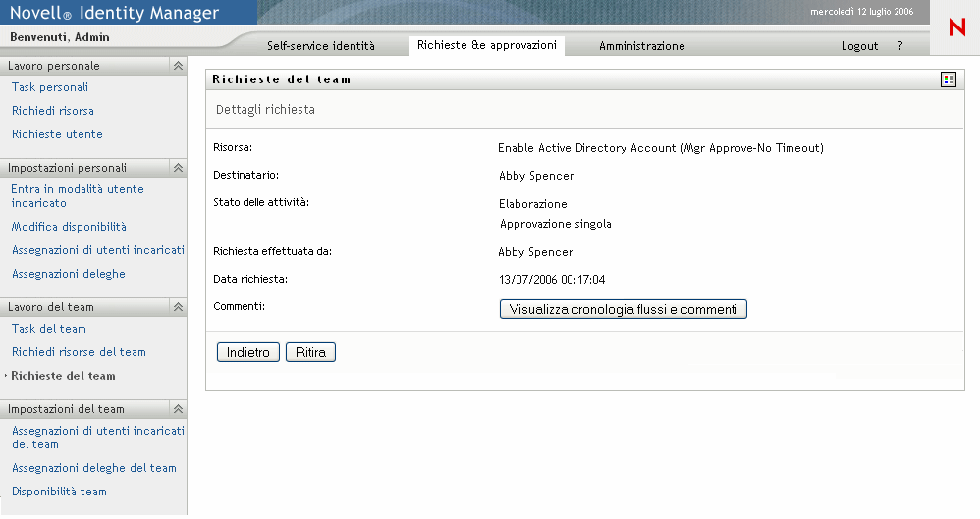Switch to the Self-service identità tab
This screenshot has height=519, width=980.
coord(321,45)
